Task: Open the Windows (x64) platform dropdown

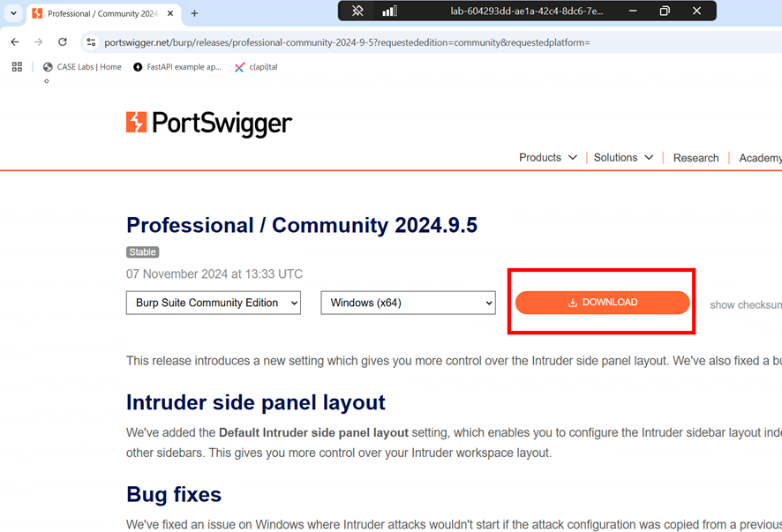Action: pos(408,303)
